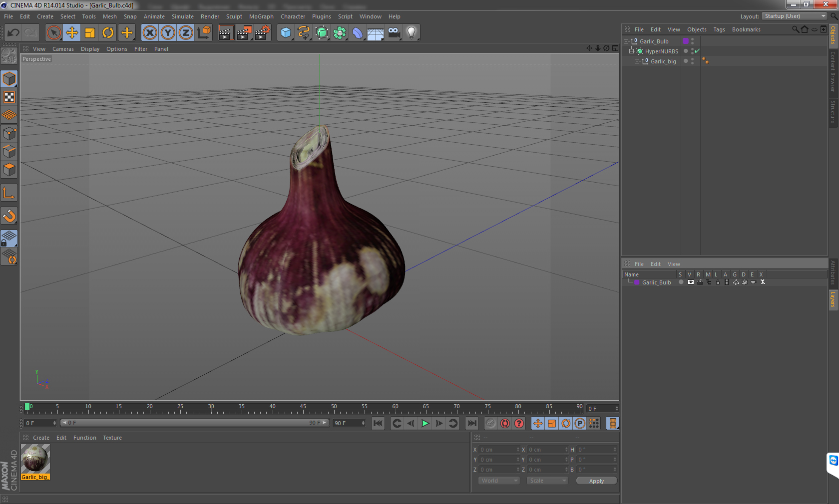Image resolution: width=839 pixels, height=504 pixels.
Task: Open the deformer objects icon
Action: coord(358,33)
